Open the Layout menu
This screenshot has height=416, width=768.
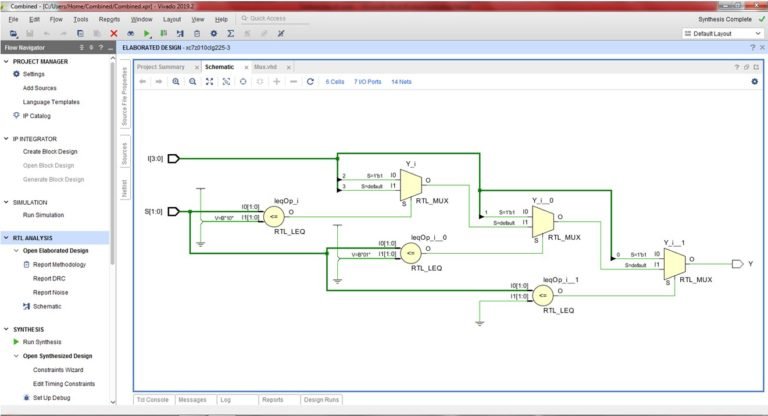[x=172, y=19]
